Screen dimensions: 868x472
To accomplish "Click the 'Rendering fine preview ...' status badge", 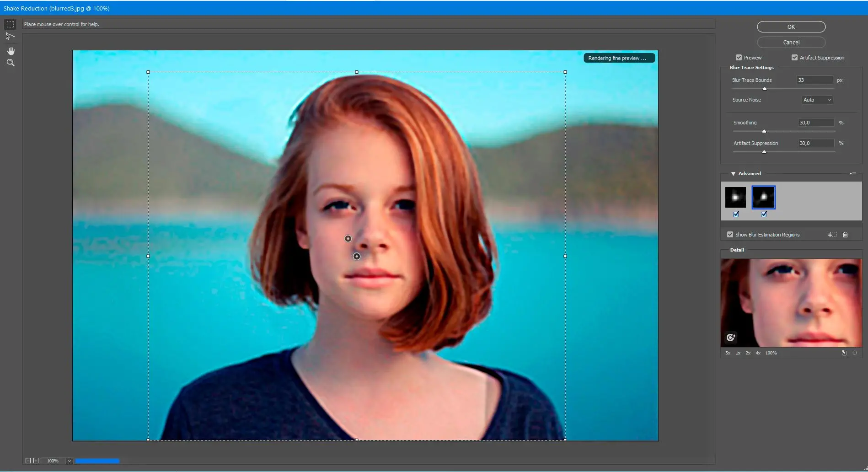I will pos(619,58).
